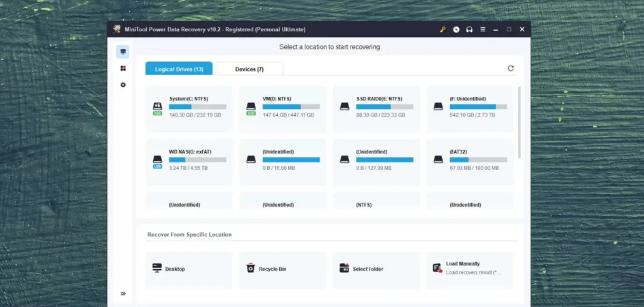Open the hamburger menu in title bar
The image size is (644, 307).
point(483,29)
